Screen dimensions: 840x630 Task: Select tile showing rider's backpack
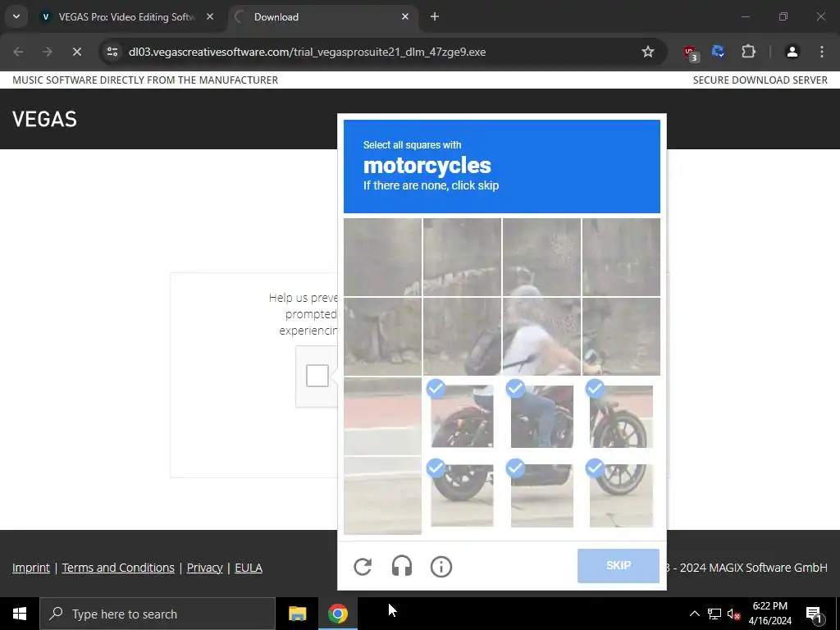click(x=462, y=336)
